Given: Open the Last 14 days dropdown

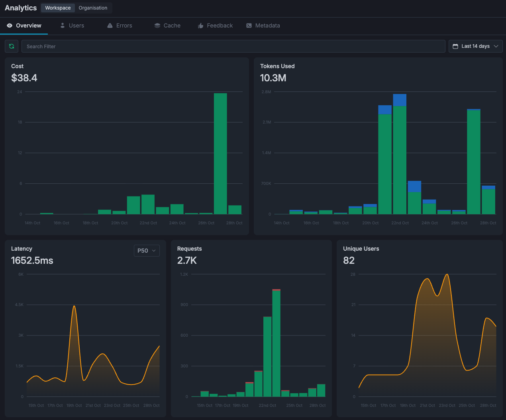Looking at the screenshot, I should (x=475, y=46).
